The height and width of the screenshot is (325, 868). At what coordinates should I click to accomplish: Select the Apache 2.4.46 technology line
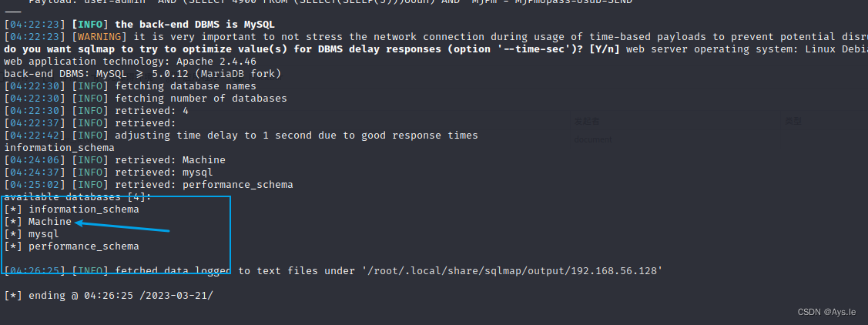(x=130, y=62)
